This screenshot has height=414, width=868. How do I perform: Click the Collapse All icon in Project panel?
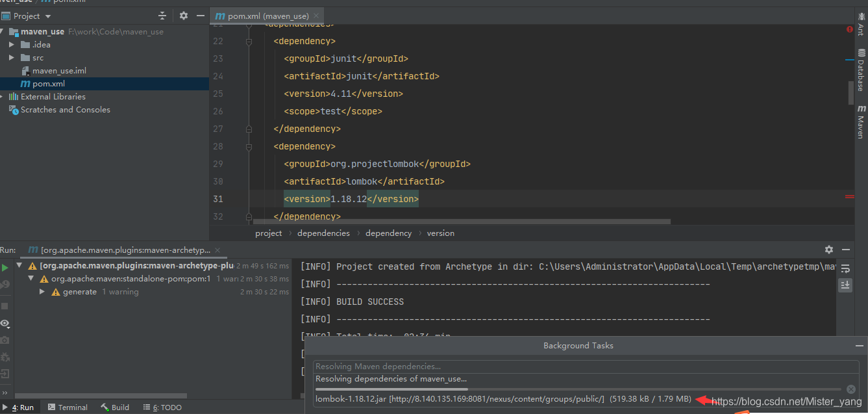tap(162, 16)
